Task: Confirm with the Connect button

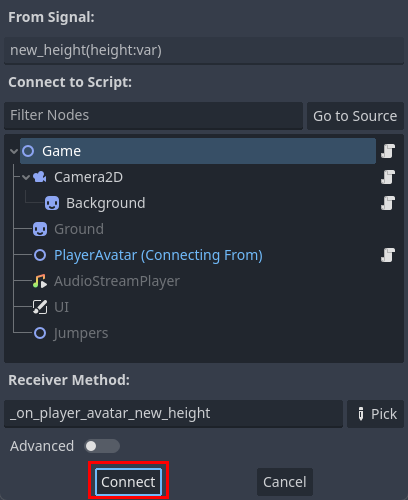Action: [128, 482]
